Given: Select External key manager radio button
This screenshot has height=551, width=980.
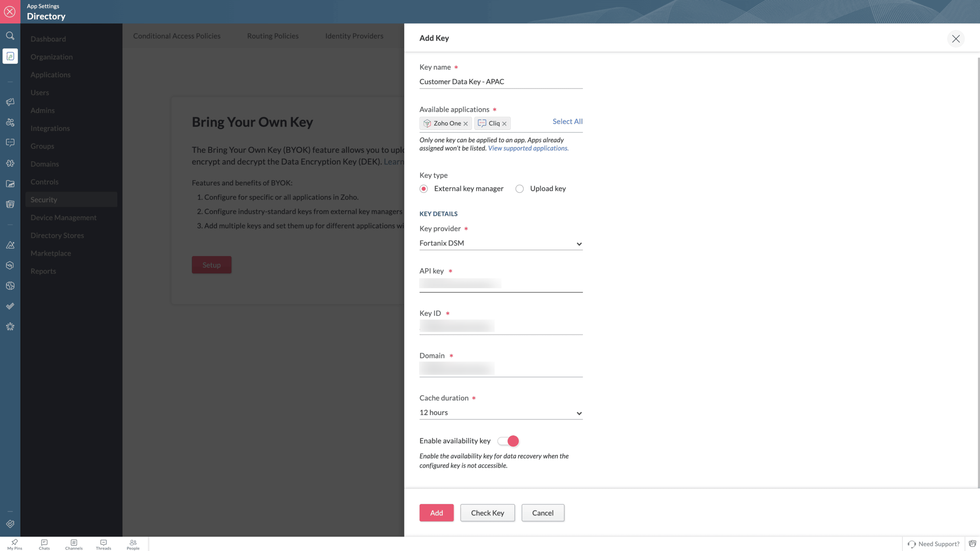Looking at the screenshot, I should (x=424, y=189).
